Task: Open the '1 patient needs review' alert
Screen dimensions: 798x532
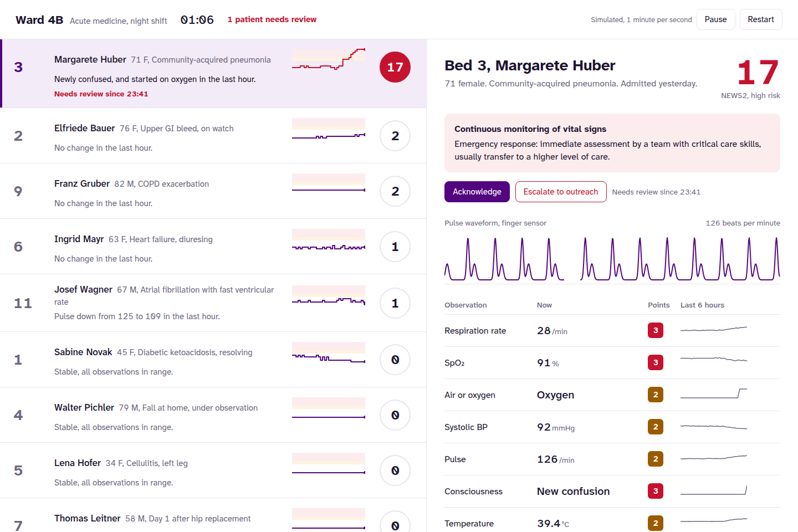Action: (272, 19)
